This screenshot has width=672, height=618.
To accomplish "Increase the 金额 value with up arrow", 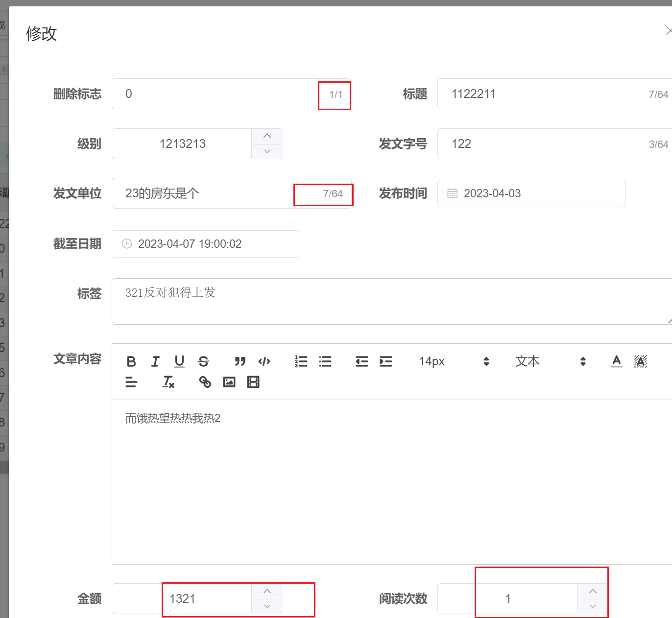I will 267,591.
